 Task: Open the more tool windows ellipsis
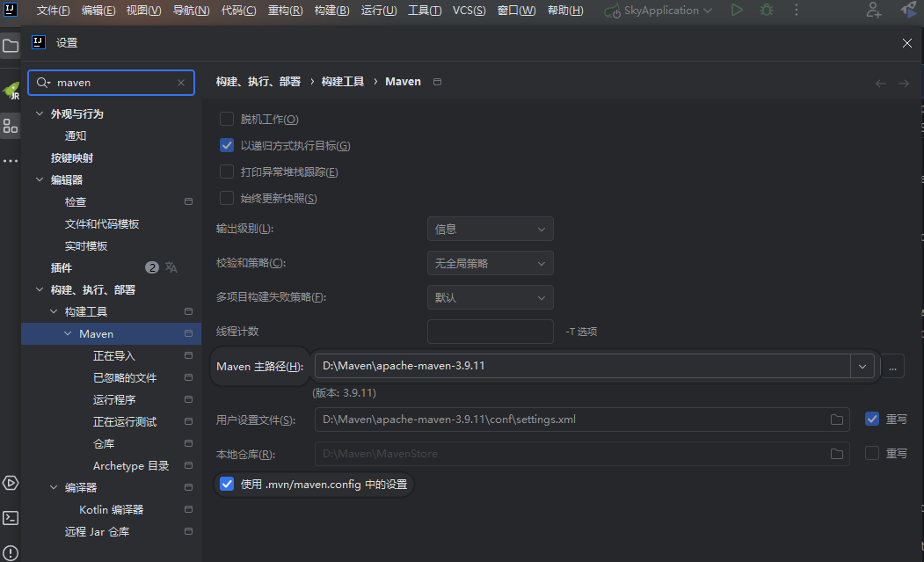pos(11,160)
